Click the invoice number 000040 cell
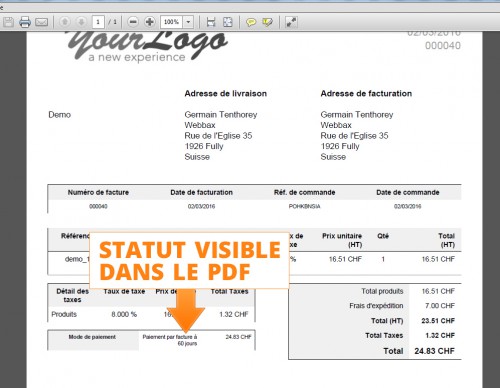This screenshot has width=500, height=388. coord(98,206)
